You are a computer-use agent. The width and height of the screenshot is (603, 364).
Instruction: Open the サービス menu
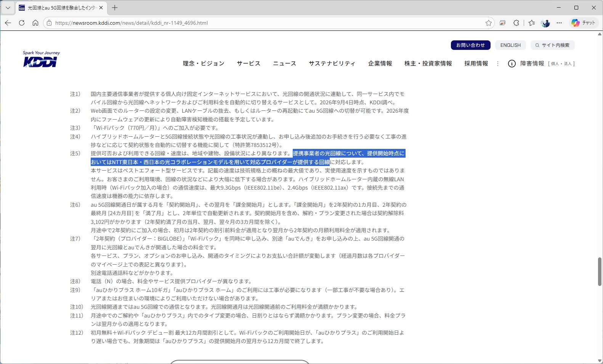pos(249,64)
